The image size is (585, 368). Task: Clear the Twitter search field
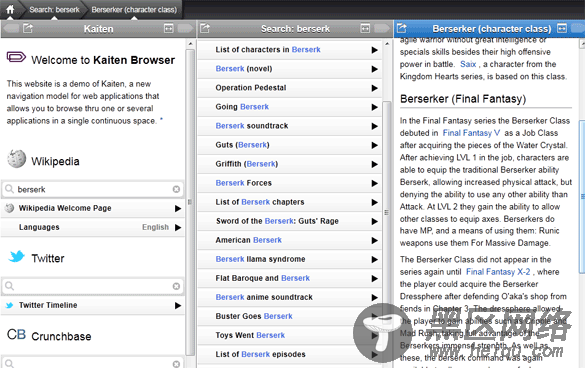pos(176,286)
